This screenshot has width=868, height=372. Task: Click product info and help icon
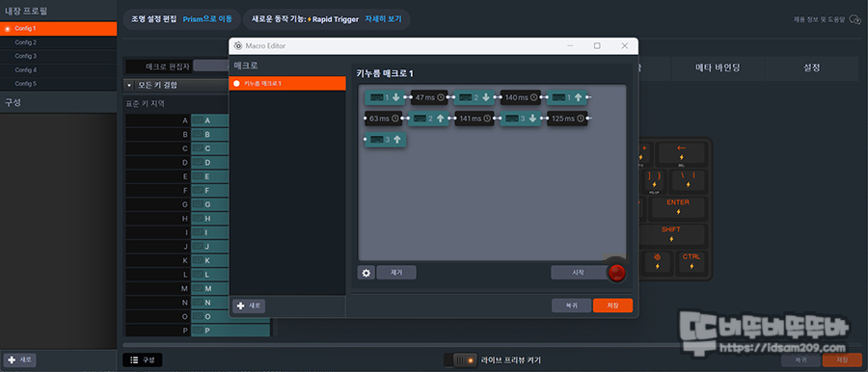855,19
